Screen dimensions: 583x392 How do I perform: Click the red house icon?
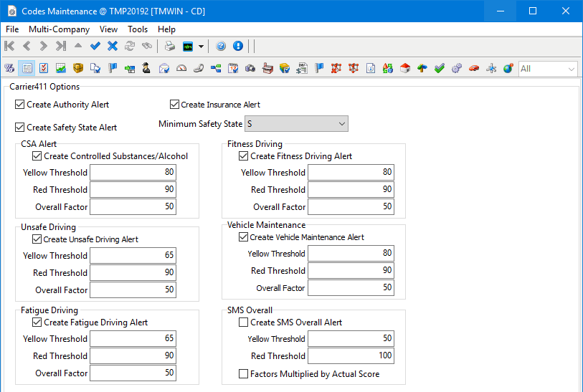pos(404,69)
